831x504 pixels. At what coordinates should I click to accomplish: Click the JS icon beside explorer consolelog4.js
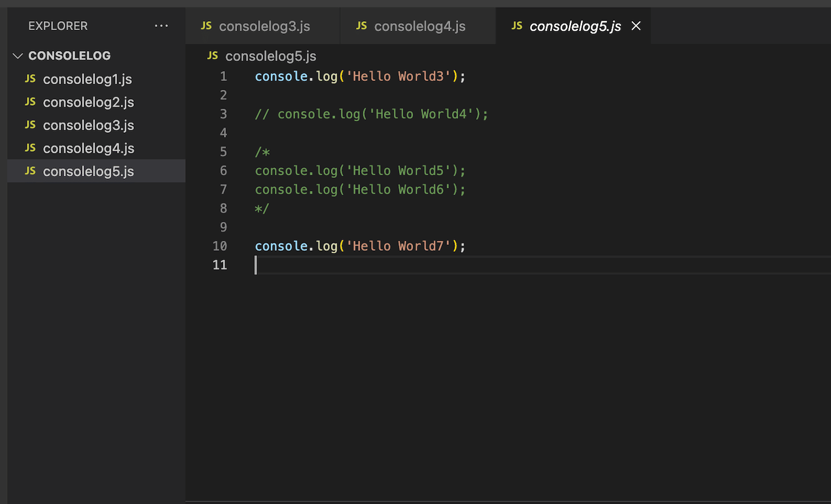click(30, 148)
